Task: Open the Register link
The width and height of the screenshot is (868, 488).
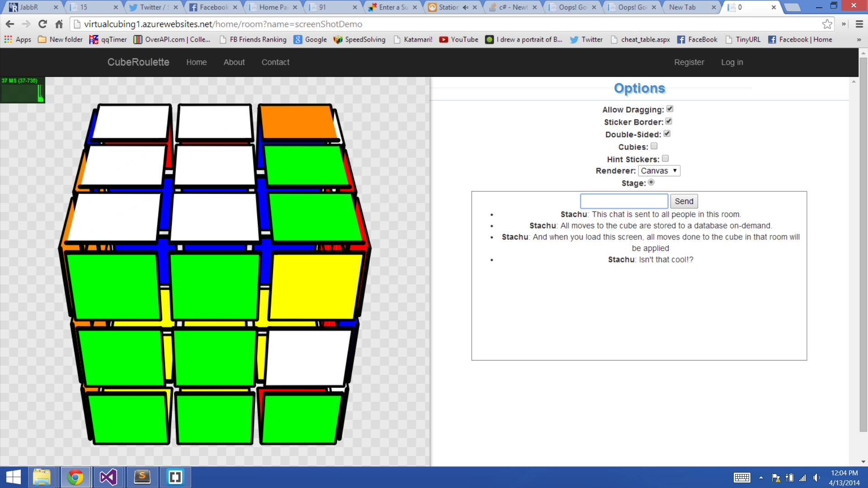Action: (x=689, y=62)
